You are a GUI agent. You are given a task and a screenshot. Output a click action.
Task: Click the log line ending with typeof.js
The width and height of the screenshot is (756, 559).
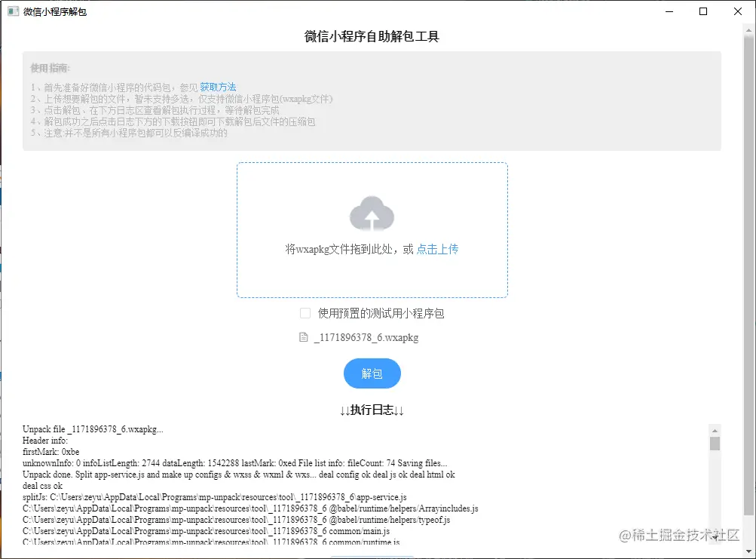coord(236,520)
